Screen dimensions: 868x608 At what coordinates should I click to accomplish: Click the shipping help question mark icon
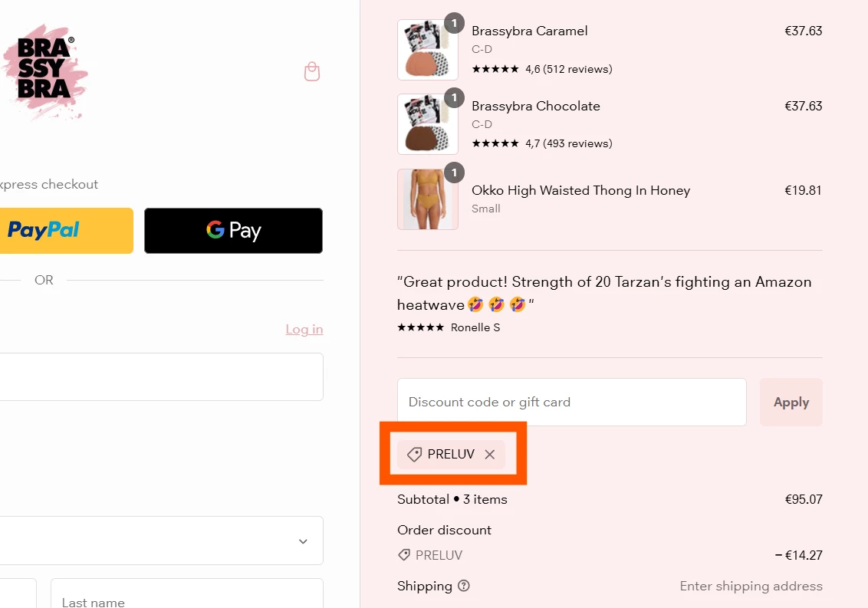click(464, 586)
